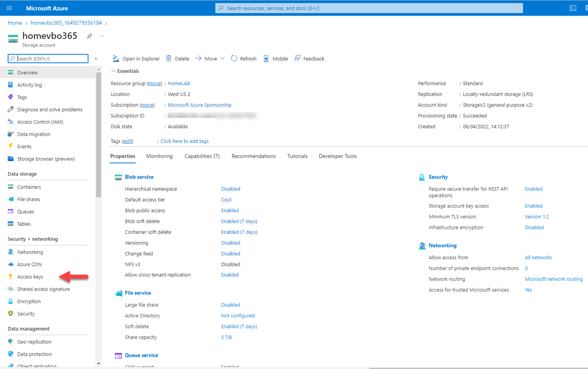Open the Microsoft Azure Sponsorship subscription link
This screenshot has height=369, width=588.
[x=199, y=105]
